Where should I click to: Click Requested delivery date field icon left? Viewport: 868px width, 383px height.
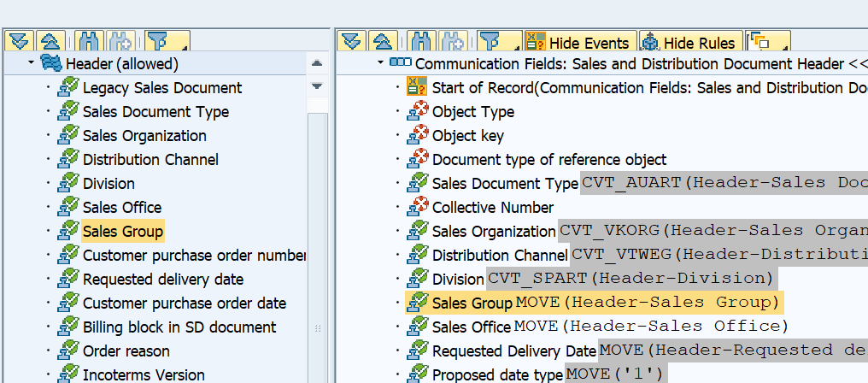[x=68, y=280]
